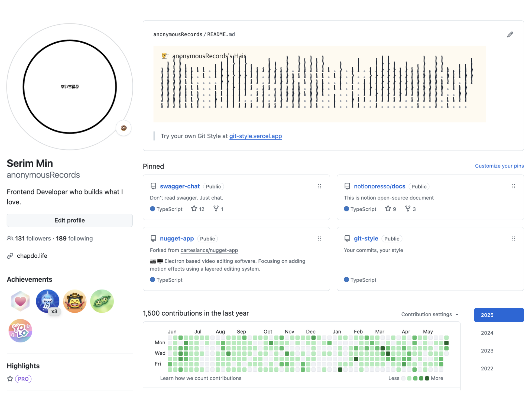Click the profile avatar picture
The image size is (532, 398).
[x=70, y=87]
